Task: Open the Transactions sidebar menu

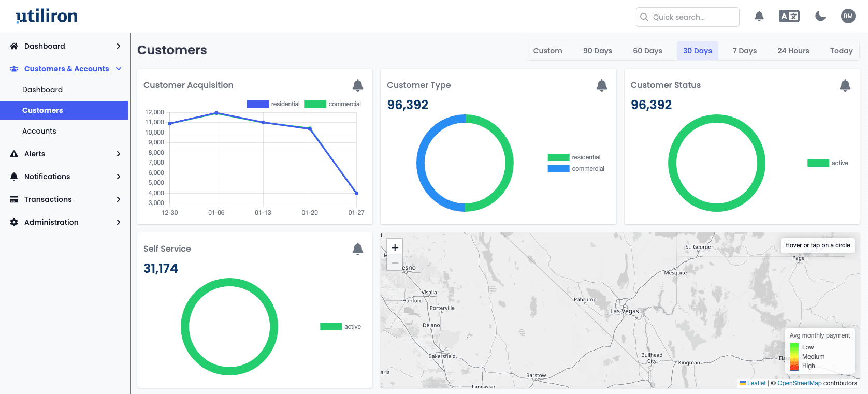Action: (64, 199)
